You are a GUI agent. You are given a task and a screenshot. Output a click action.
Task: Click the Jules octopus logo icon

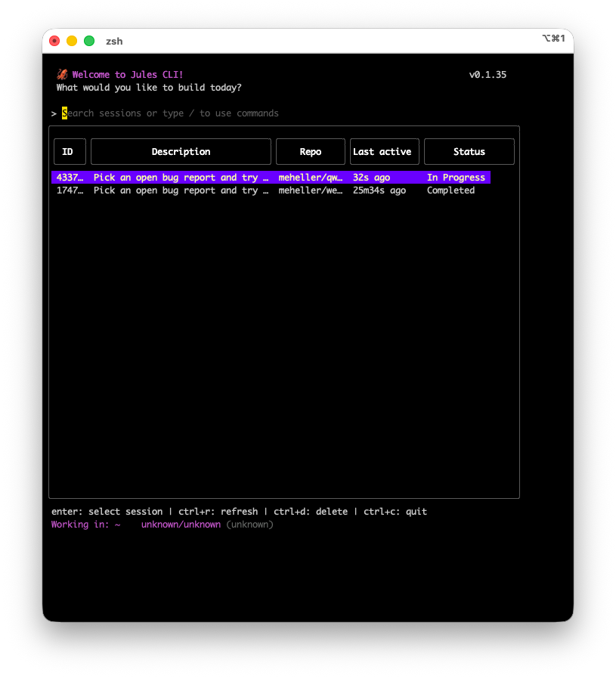click(x=62, y=75)
